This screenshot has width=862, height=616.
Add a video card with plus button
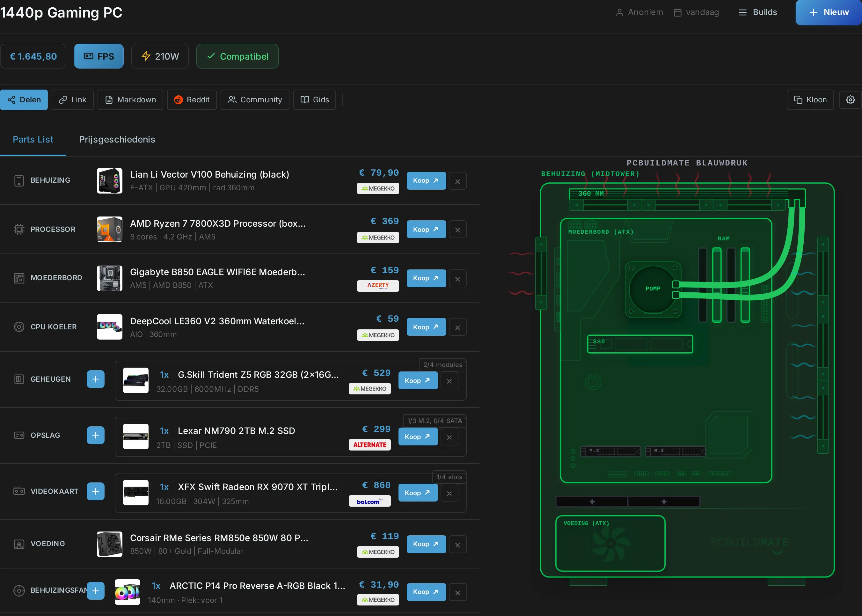[96, 491]
